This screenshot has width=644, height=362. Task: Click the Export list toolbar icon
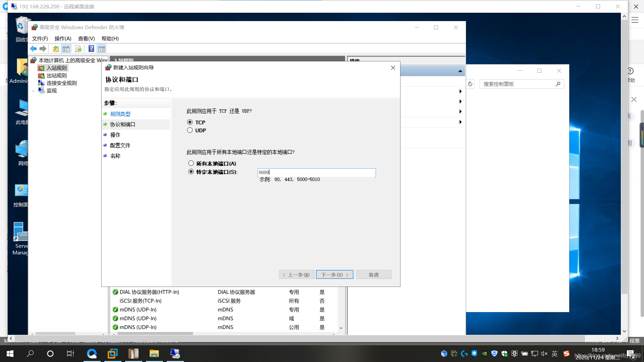(x=78, y=49)
